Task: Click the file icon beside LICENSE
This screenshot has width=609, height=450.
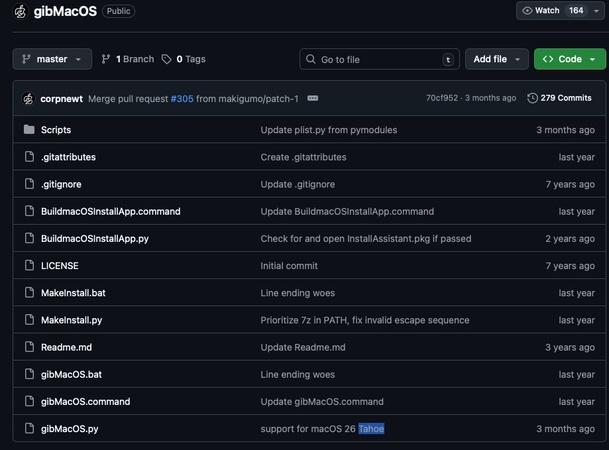Action: tap(29, 266)
